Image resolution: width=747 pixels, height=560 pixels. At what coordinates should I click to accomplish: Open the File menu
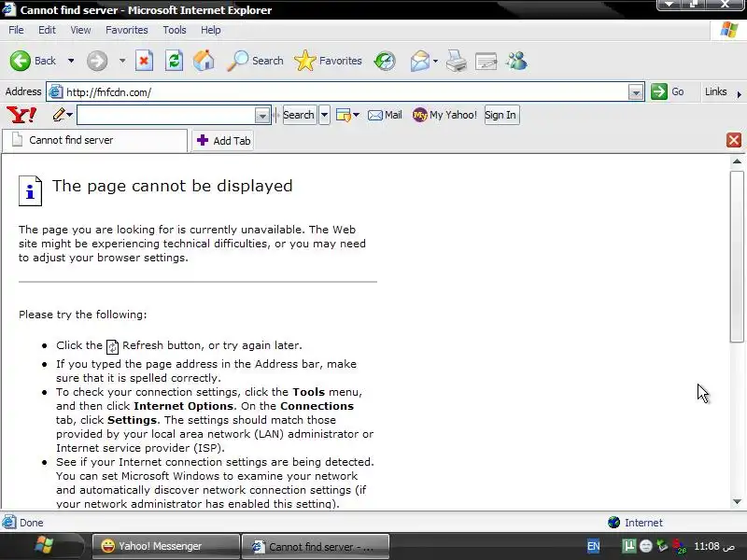16,30
